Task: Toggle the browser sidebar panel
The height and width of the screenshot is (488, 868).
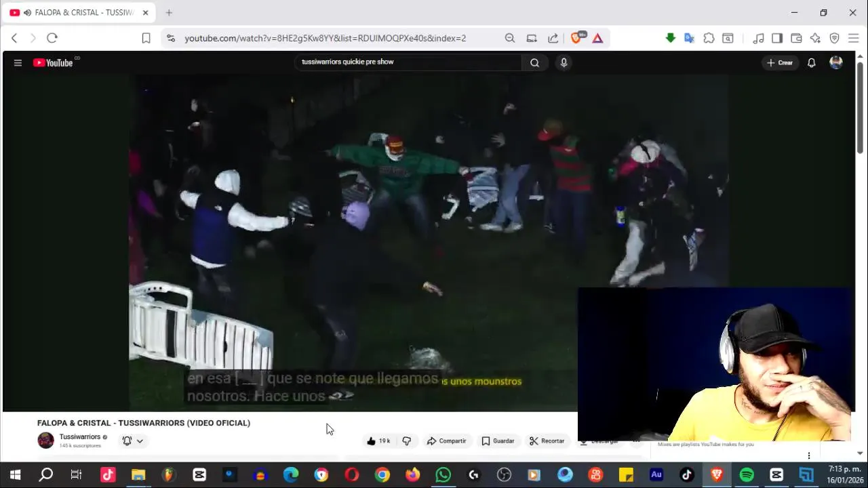Action: 777,38
